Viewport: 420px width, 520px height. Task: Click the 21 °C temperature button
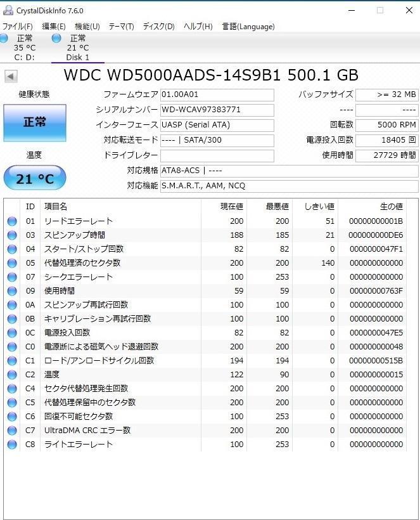35,178
